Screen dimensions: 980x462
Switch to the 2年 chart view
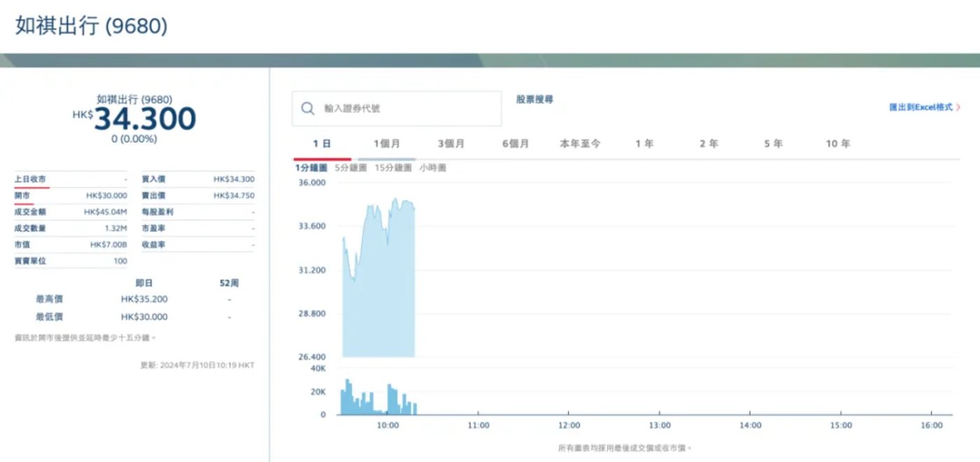point(709,143)
